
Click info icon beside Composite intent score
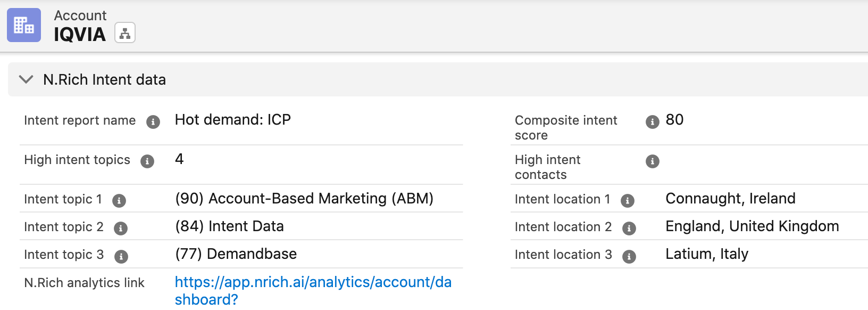pyautogui.click(x=653, y=122)
